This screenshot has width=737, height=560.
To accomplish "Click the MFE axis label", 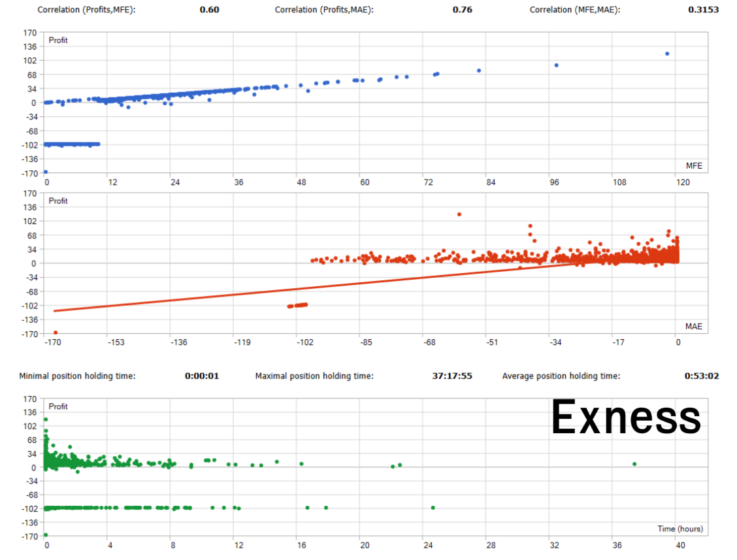I will tap(694, 165).
